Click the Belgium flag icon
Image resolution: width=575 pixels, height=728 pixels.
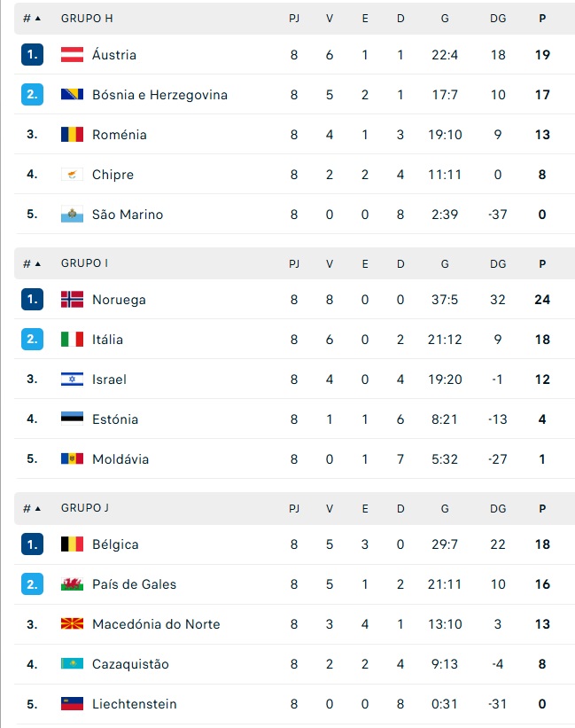(72, 544)
